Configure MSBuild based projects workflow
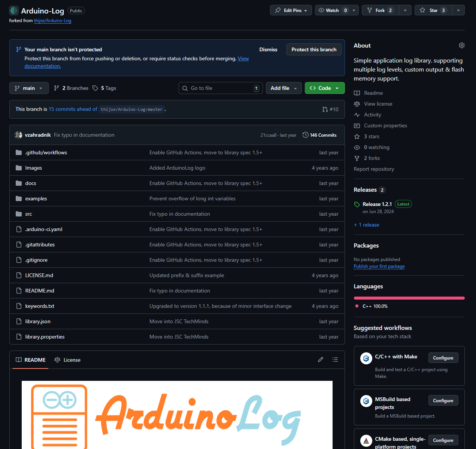The image size is (476, 449). pyautogui.click(x=443, y=400)
